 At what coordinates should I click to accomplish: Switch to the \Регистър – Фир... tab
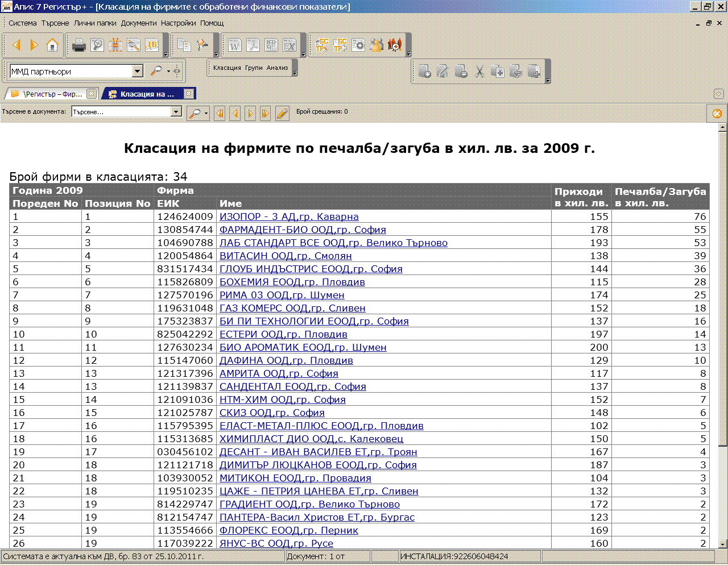tap(52, 94)
